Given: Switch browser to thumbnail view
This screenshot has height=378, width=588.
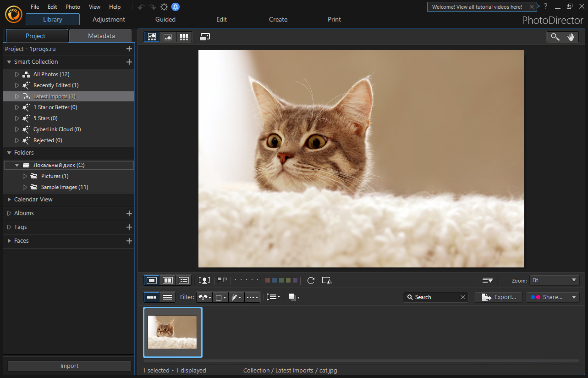Looking at the screenshot, I should click(152, 297).
